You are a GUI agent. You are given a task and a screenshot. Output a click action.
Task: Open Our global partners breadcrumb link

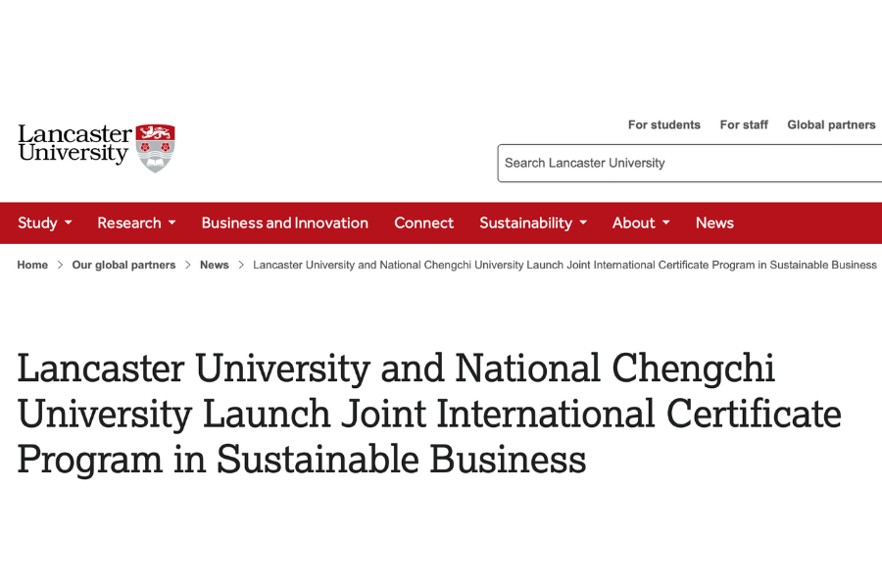(123, 265)
